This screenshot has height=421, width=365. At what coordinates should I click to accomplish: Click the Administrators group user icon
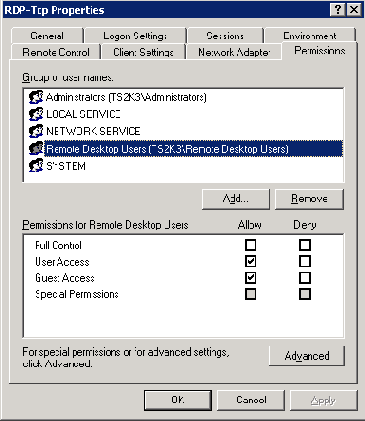pos(36,97)
